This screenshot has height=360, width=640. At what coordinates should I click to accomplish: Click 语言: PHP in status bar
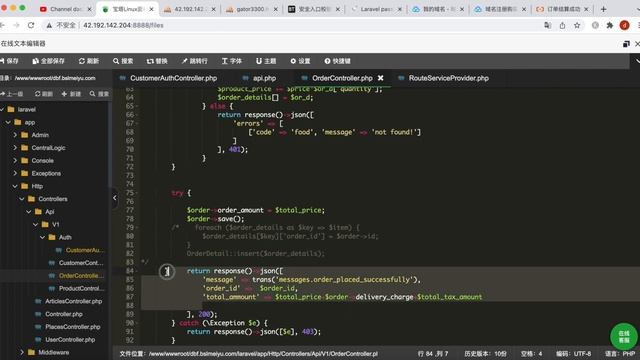(x=620, y=353)
